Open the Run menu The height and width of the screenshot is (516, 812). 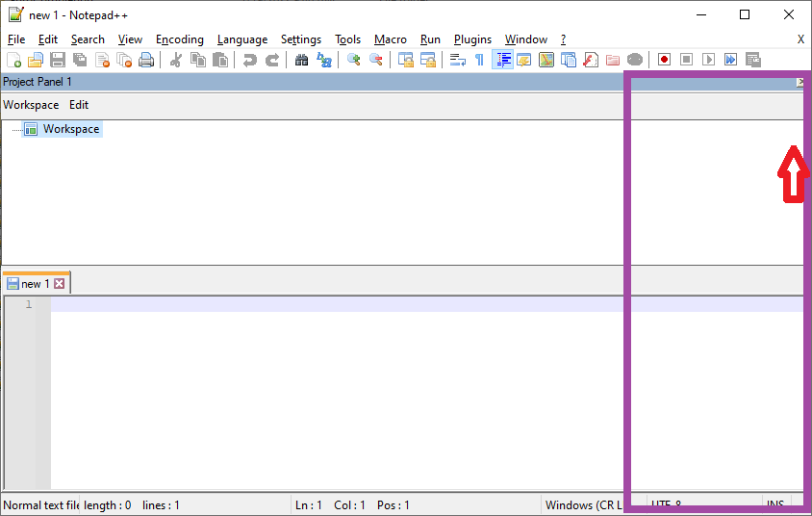pyautogui.click(x=430, y=39)
